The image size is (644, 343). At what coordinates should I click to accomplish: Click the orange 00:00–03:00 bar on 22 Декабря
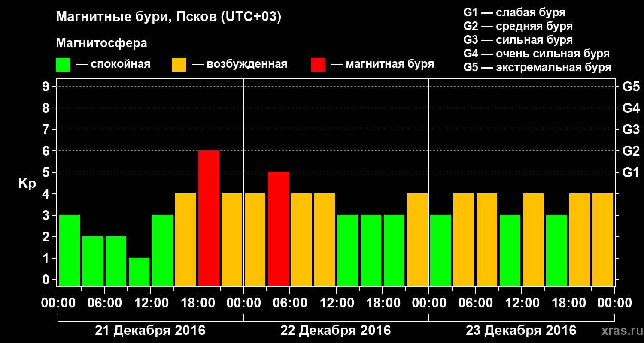click(x=255, y=240)
